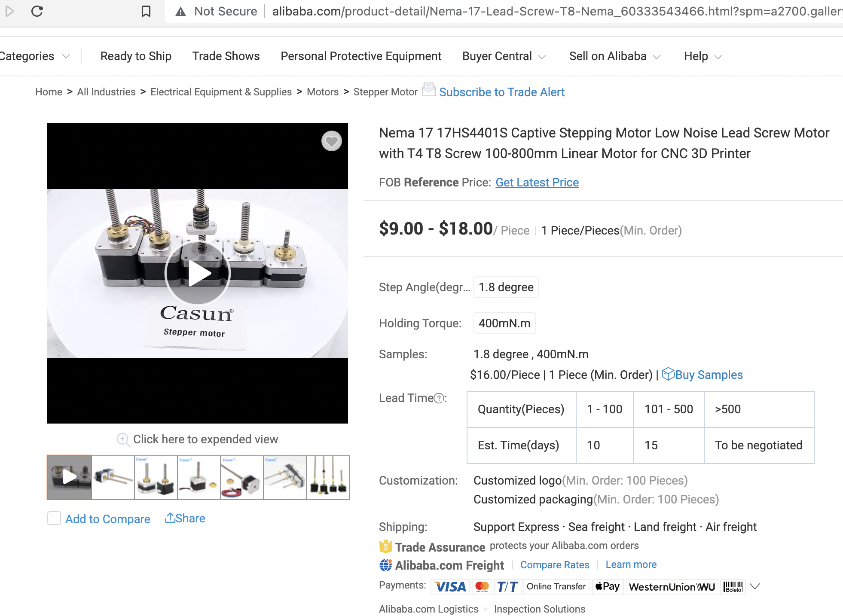Click the Trade Assurance shield icon
Image resolution: width=843 pixels, height=616 pixels.
(385, 546)
